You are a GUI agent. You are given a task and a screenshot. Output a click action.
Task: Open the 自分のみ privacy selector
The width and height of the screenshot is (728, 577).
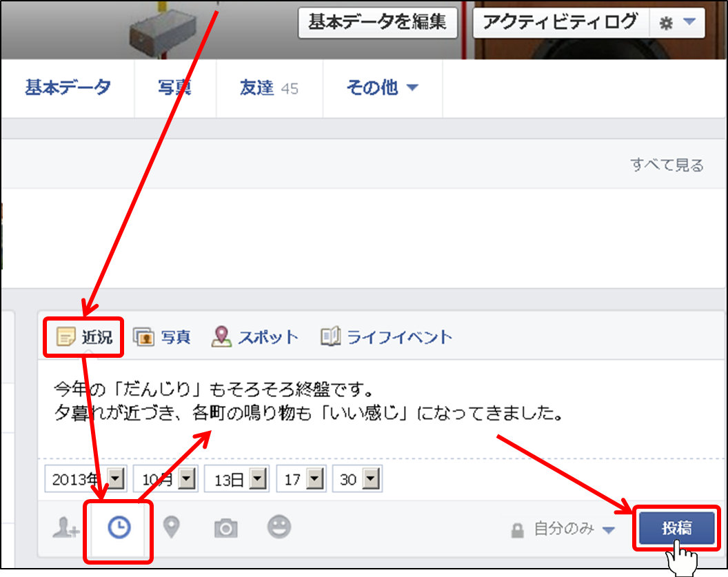pos(563,529)
